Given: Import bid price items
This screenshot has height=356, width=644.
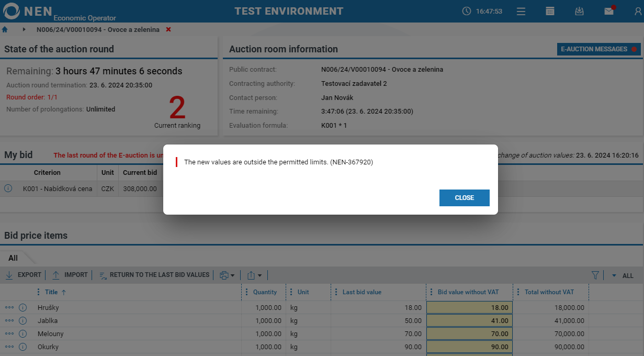Looking at the screenshot, I should coord(70,275).
